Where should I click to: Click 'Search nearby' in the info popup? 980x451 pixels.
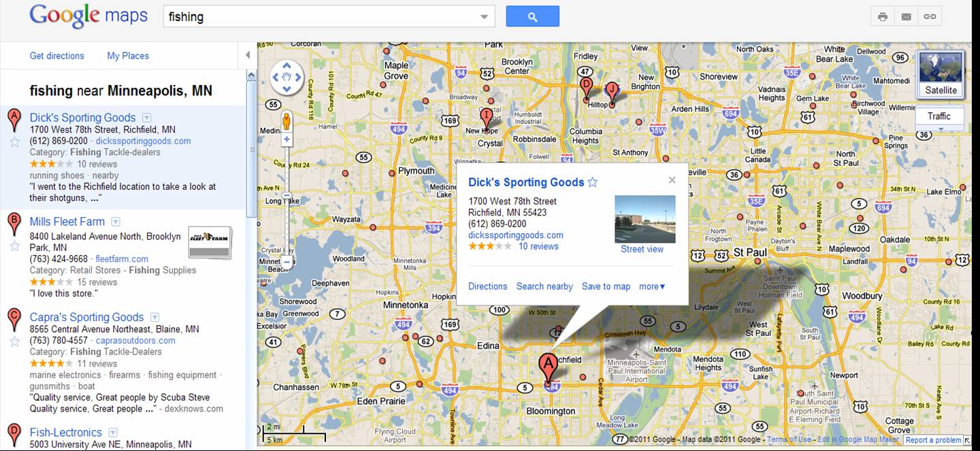click(544, 286)
